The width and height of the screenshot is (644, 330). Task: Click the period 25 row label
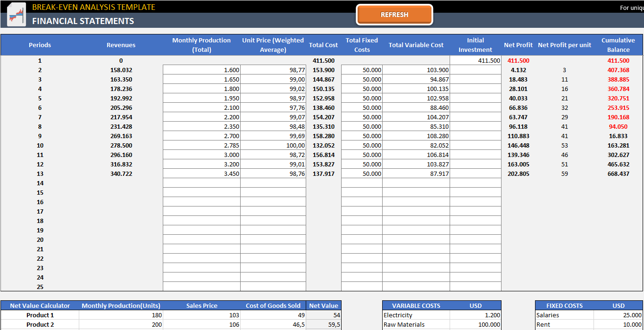(40, 287)
